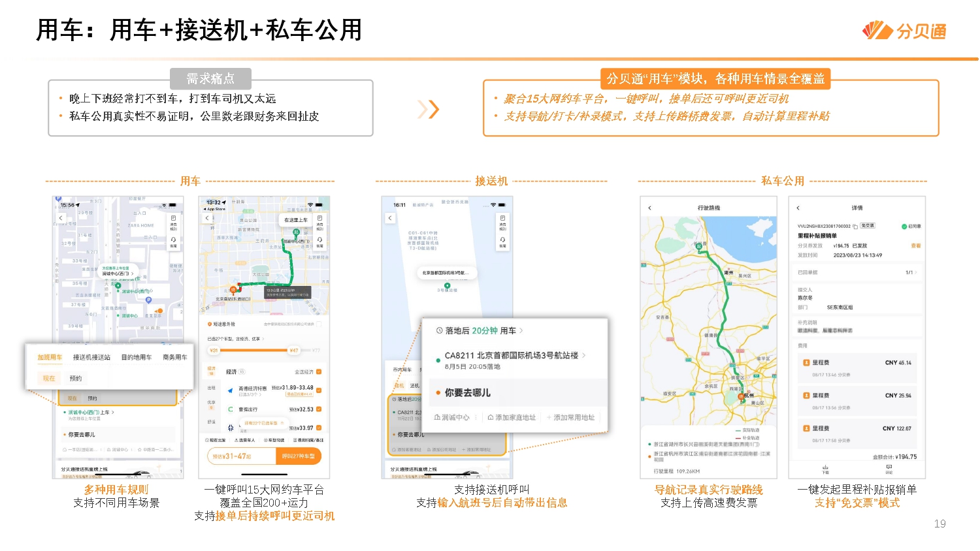
Task: Select the 曹操出行 ride service icon
Action: pyautogui.click(x=230, y=407)
